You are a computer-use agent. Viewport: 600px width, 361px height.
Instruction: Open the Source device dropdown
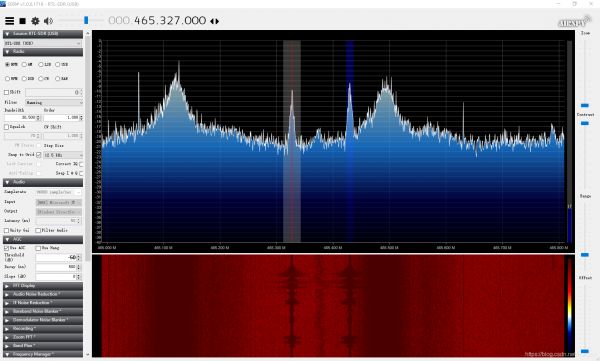tap(42, 43)
